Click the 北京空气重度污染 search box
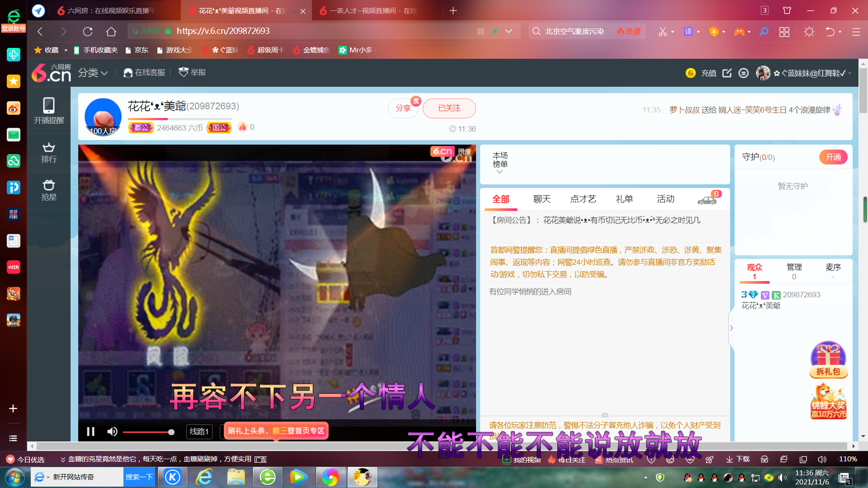868x488 pixels. (x=574, y=31)
